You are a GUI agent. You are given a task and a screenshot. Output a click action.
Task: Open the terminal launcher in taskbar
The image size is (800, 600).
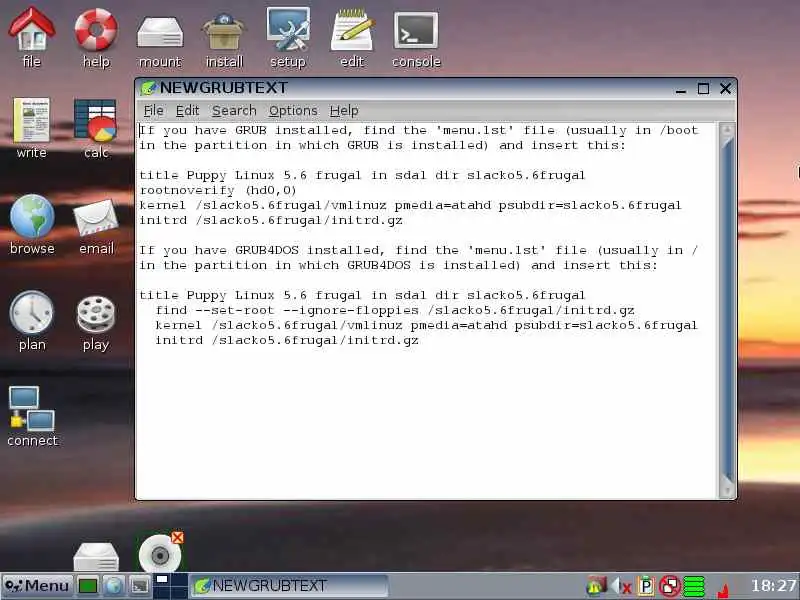pos(139,586)
